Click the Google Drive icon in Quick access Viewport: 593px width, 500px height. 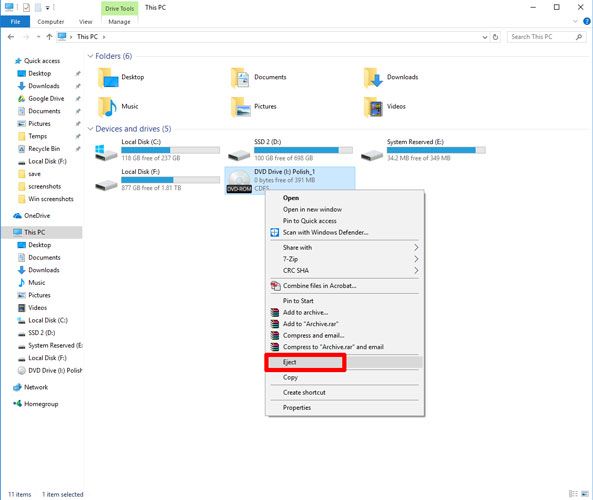(22, 99)
